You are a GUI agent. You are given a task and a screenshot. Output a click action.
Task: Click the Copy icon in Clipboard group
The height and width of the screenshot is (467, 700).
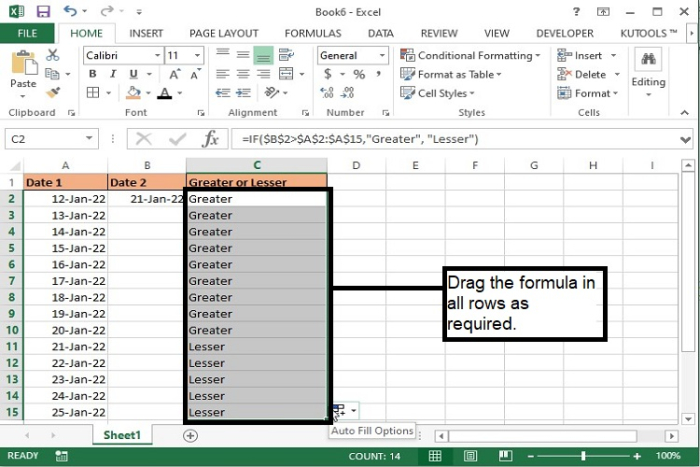(52, 74)
